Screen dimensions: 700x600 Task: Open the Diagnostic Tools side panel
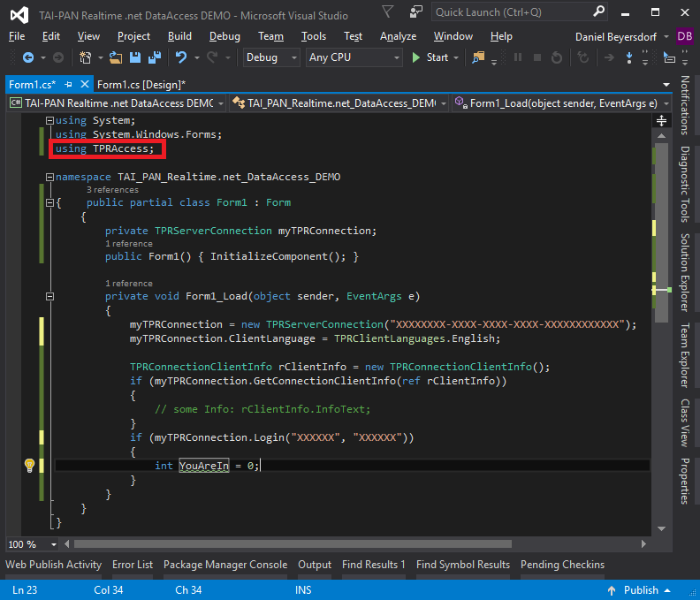point(684,184)
